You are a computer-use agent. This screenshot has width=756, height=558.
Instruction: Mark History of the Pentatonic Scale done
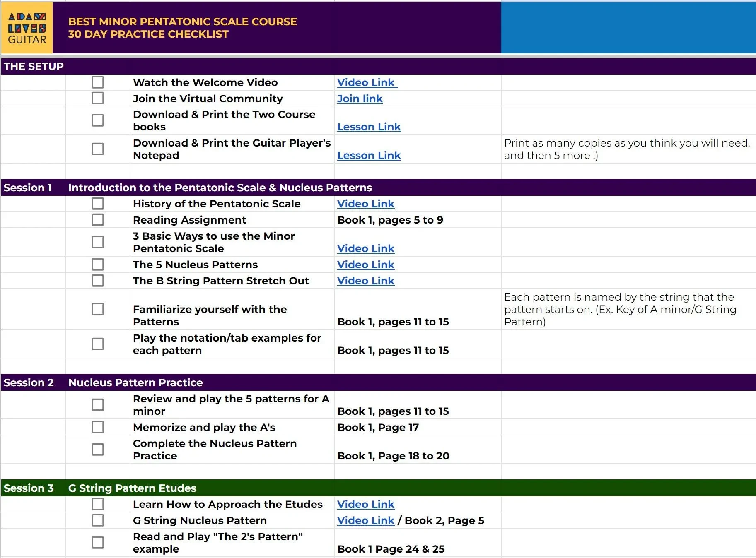tap(98, 203)
